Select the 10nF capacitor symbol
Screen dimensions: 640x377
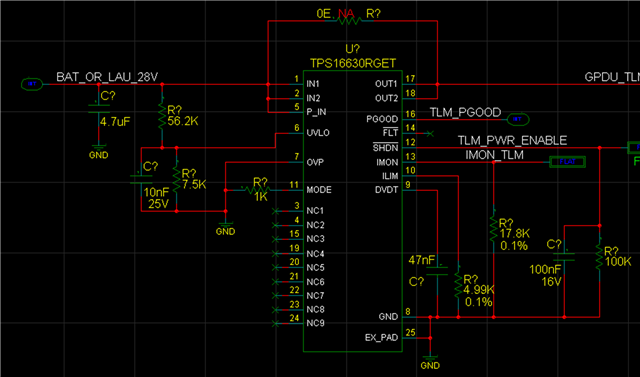[x=141, y=180]
